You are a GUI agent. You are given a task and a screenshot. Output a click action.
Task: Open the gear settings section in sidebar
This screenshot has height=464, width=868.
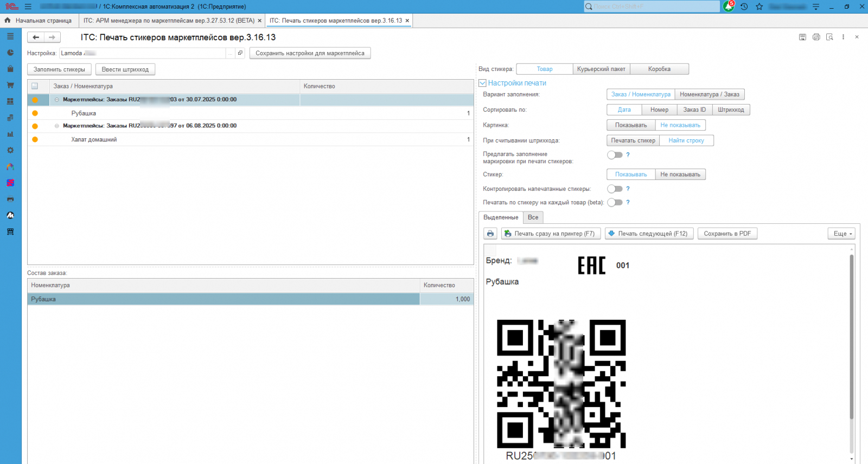(10, 150)
